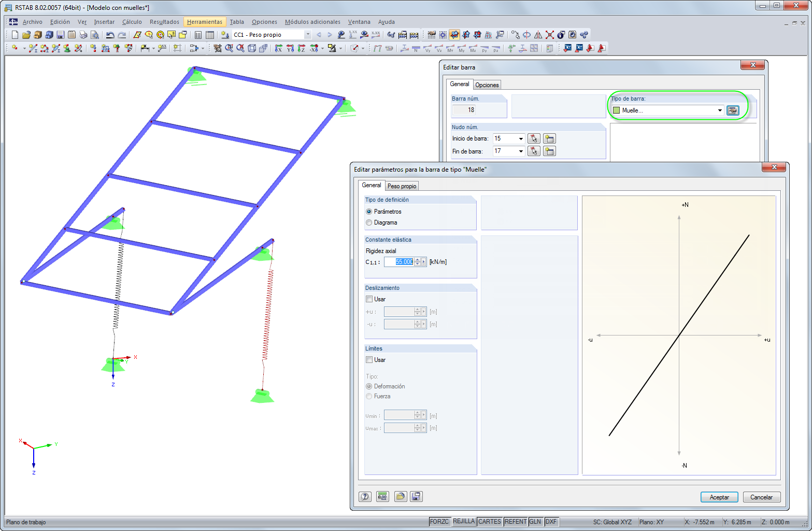Save the current model
This screenshot has width=812, height=531.
coord(60,35)
